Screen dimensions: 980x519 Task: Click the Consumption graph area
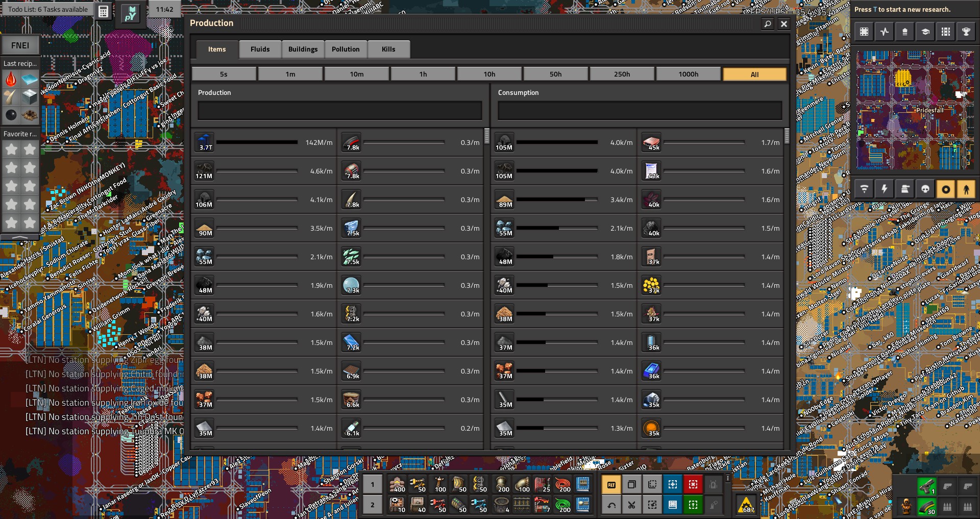[640, 111]
